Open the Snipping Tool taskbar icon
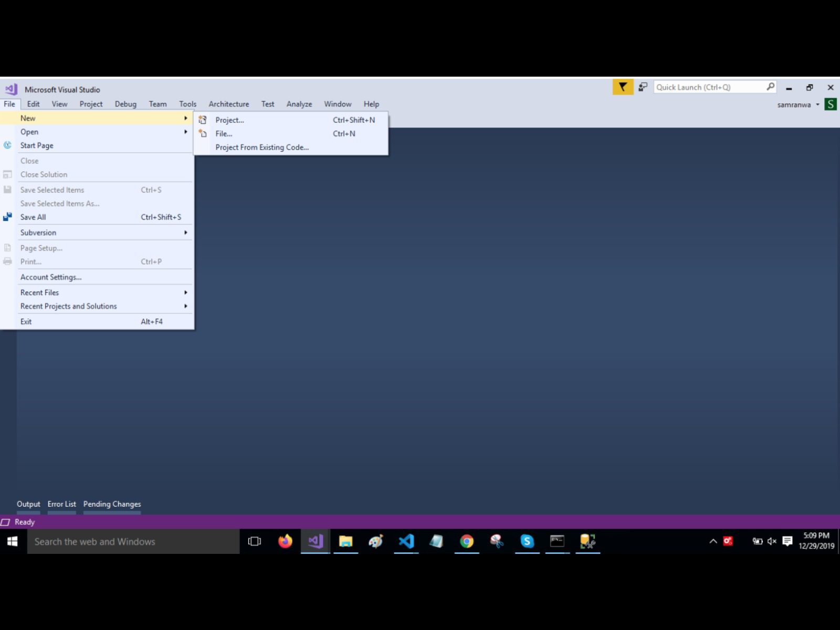840x630 pixels. point(497,541)
